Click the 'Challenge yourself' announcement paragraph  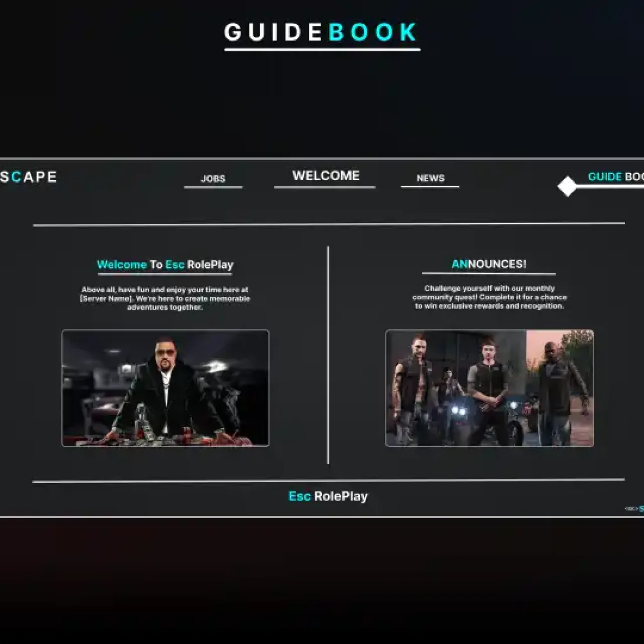(x=490, y=297)
